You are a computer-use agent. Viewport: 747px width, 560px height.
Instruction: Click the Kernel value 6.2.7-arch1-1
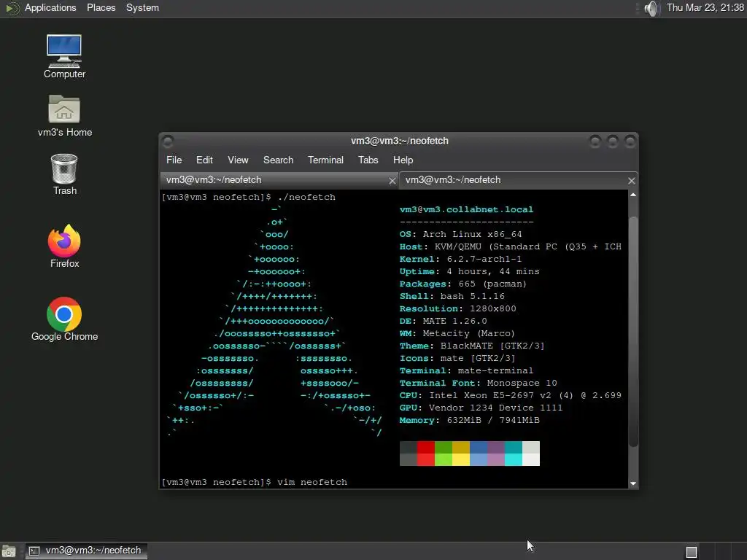[x=484, y=259]
